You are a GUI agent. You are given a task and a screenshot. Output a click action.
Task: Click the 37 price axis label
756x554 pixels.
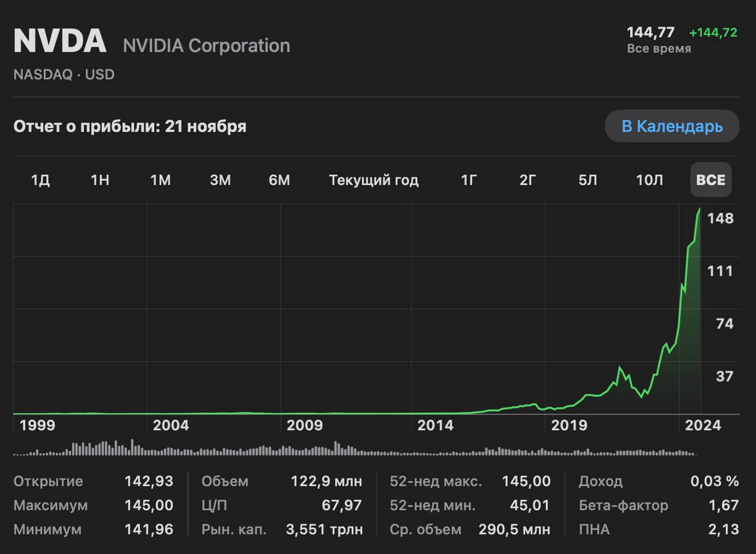[x=724, y=376]
